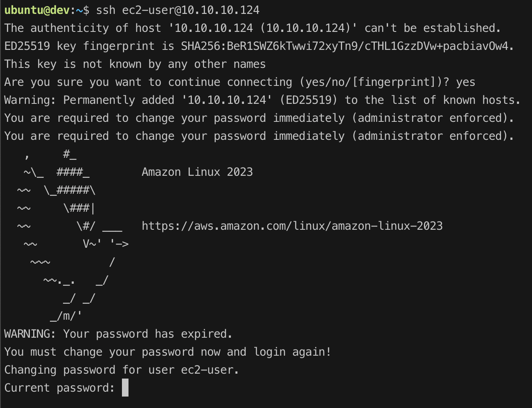Click the ssh ec2-user@10.10.10.124 command text
Image resolution: width=532 pixels, height=408 pixels.
tap(178, 10)
